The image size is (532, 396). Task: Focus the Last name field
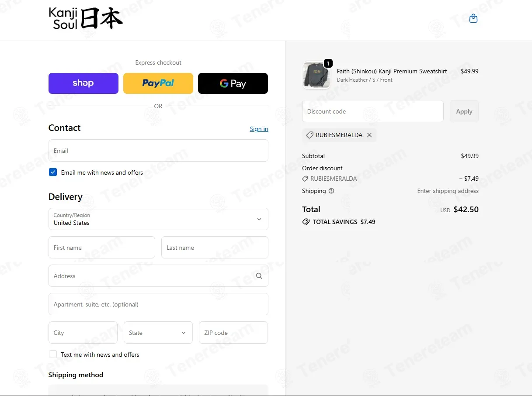[215, 248]
